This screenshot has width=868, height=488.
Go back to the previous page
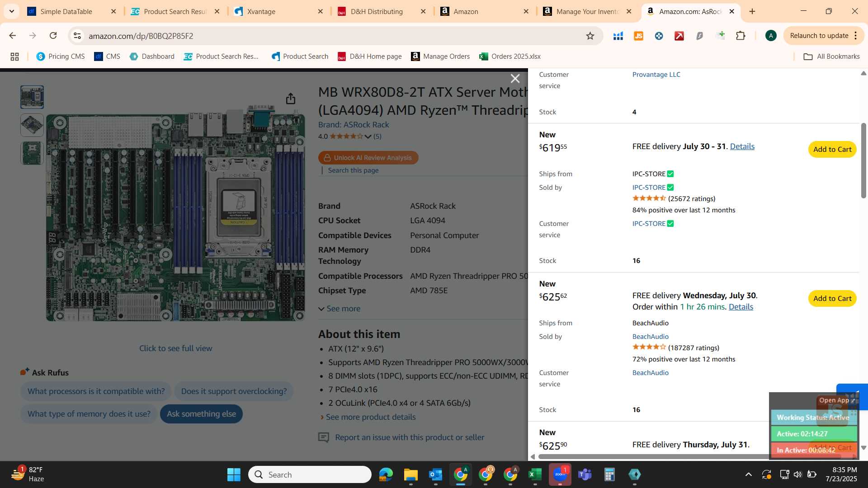13,36
